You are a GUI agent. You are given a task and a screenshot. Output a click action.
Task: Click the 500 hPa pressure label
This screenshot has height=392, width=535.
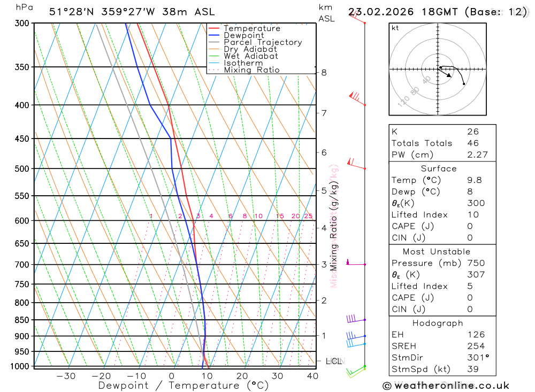(22, 168)
